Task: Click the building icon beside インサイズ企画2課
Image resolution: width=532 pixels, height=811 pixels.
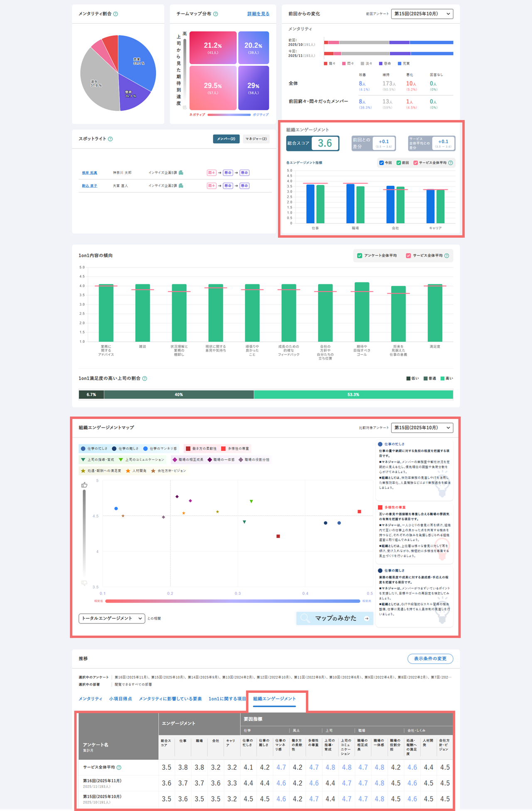Action: tap(181, 186)
